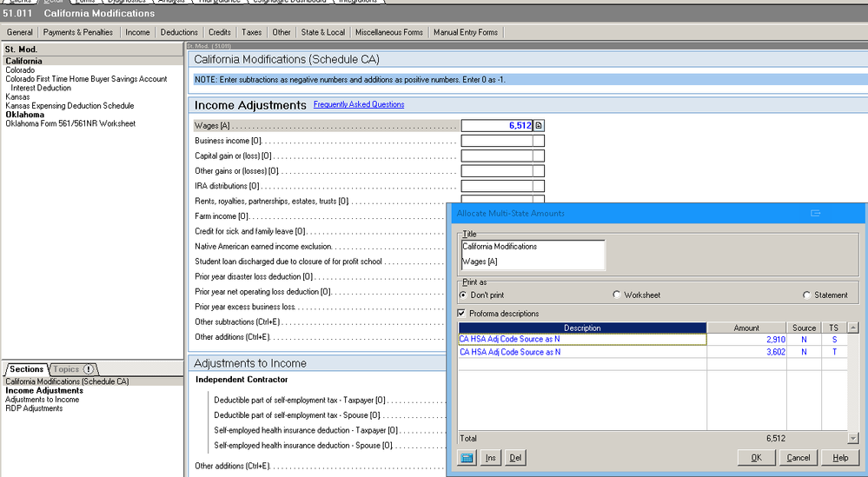Click the Amount column header
Image resolution: width=868 pixels, height=477 pixels.
746,328
